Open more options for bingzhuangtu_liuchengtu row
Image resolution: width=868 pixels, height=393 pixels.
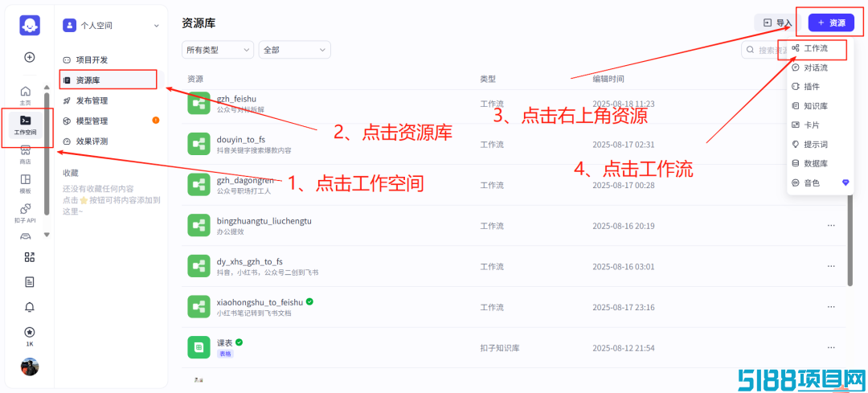[x=831, y=225]
